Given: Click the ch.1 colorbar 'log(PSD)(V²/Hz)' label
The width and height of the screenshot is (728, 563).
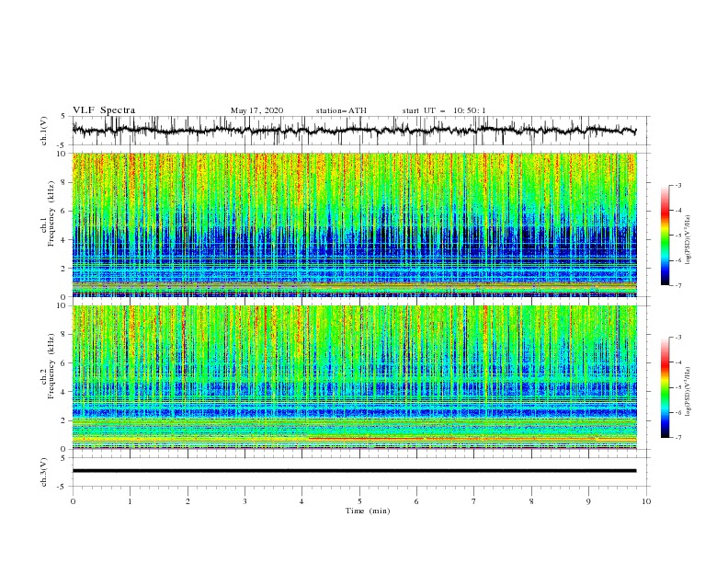Looking at the screenshot, I should click(688, 240).
